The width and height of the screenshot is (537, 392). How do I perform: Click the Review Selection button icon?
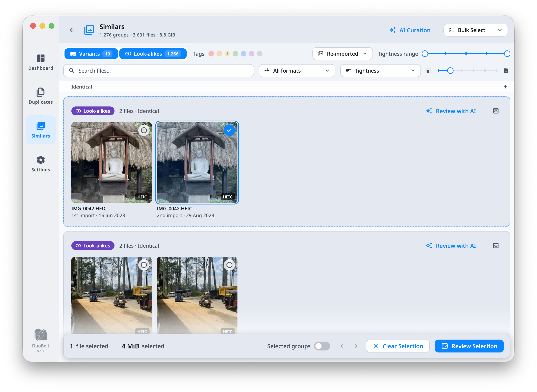[x=444, y=346]
